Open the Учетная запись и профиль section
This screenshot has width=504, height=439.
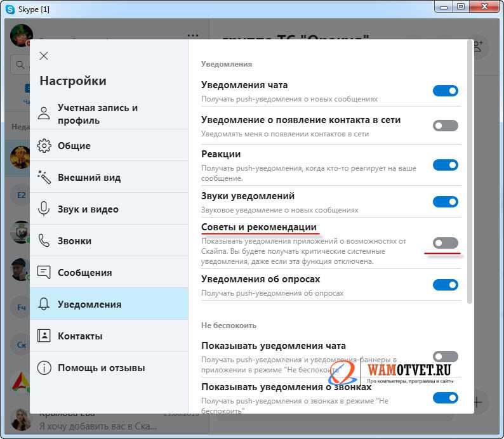(x=109, y=114)
